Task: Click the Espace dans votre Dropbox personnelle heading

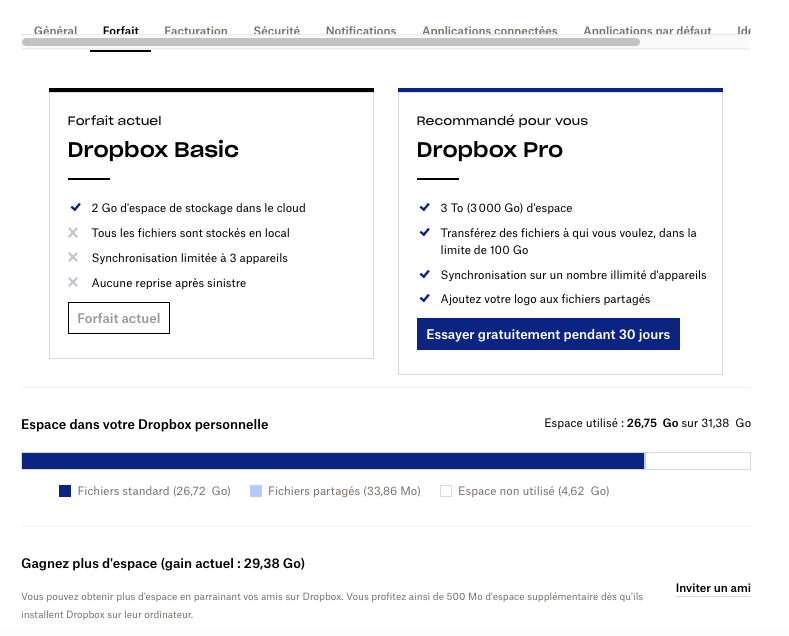Action: pyautogui.click(x=144, y=424)
